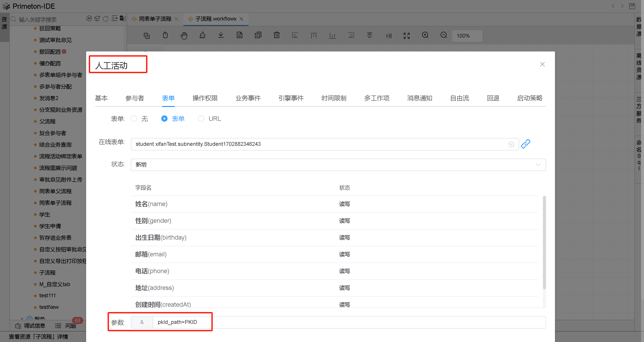
Task: Click the zoom in magnifier icon
Action: click(x=425, y=35)
